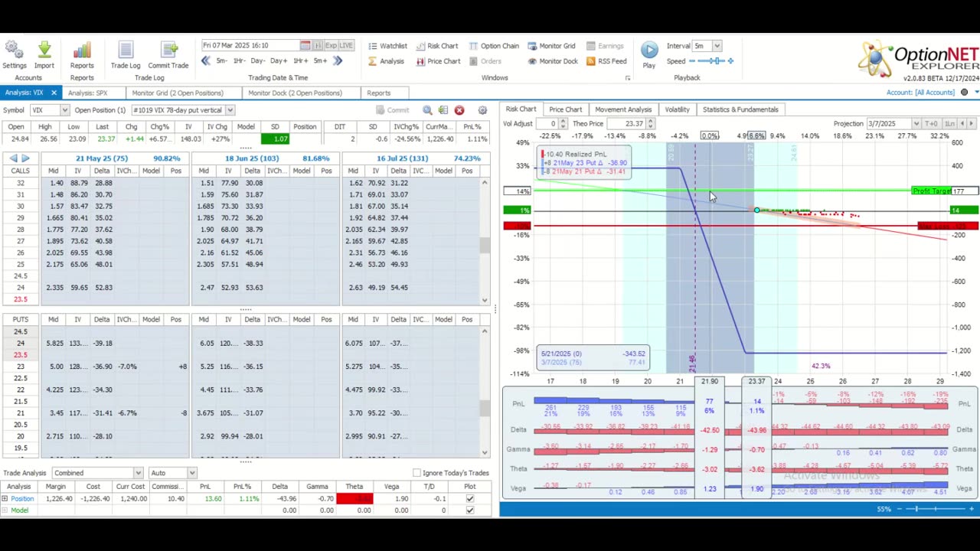The height and width of the screenshot is (551, 980).
Task: Click the 1Hr+ time step button
Action: coord(300,61)
